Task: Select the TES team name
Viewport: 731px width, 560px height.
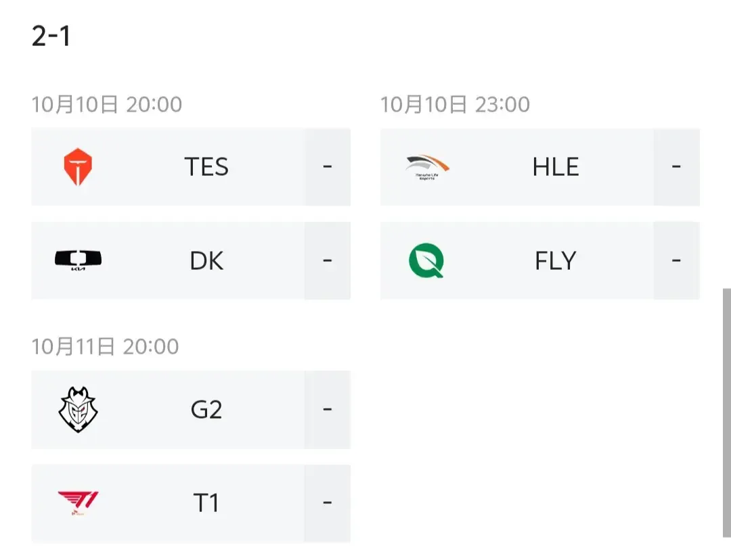Action: point(206,167)
